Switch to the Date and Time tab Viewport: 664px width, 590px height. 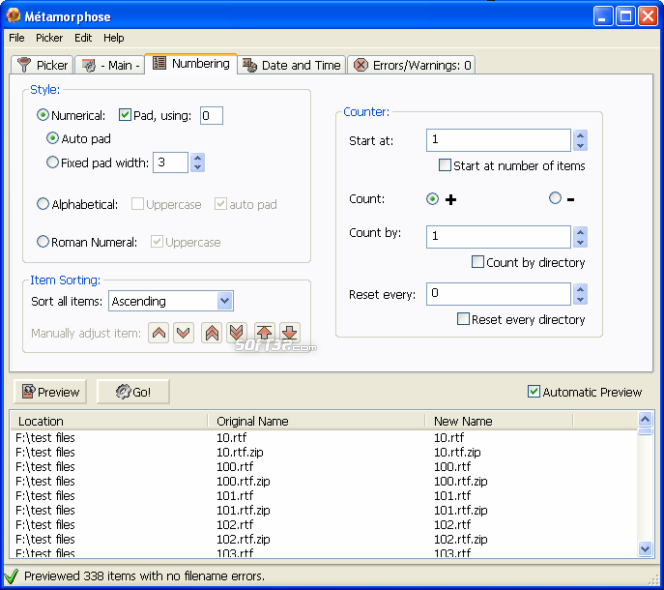coord(291,65)
